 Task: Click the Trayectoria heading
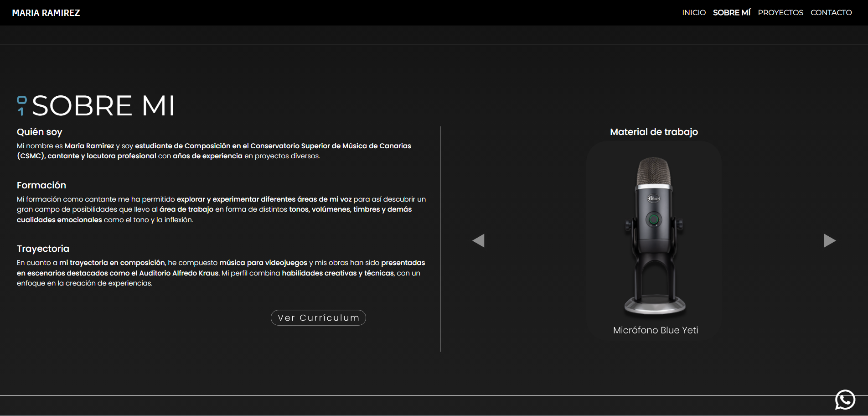(x=43, y=249)
